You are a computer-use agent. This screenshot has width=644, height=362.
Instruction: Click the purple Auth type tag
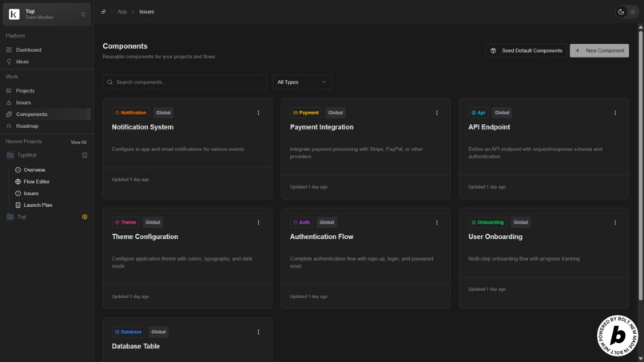tap(301, 222)
